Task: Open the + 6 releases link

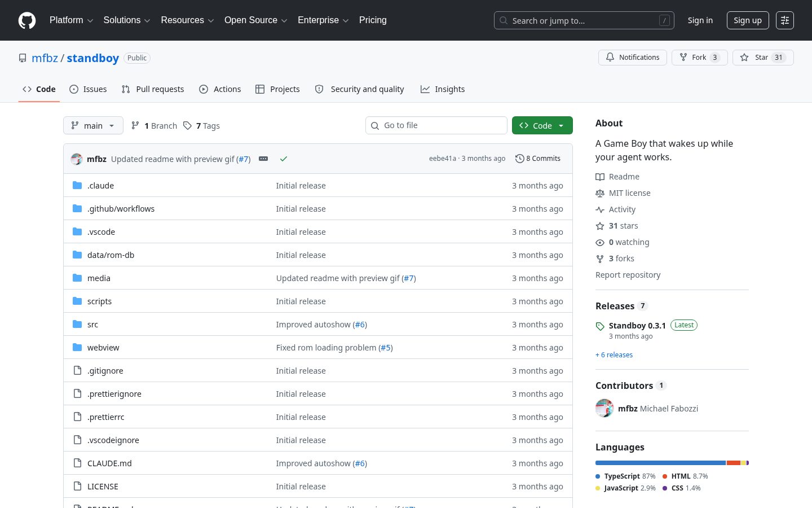Action: tap(614, 355)
